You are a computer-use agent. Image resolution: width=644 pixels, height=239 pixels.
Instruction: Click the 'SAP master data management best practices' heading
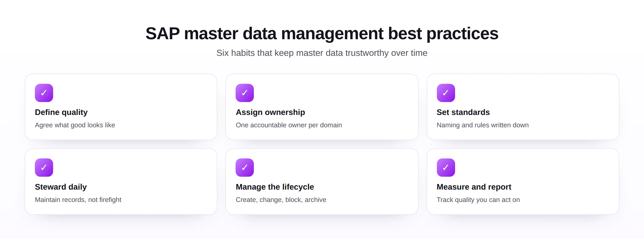tap(322, 34)
